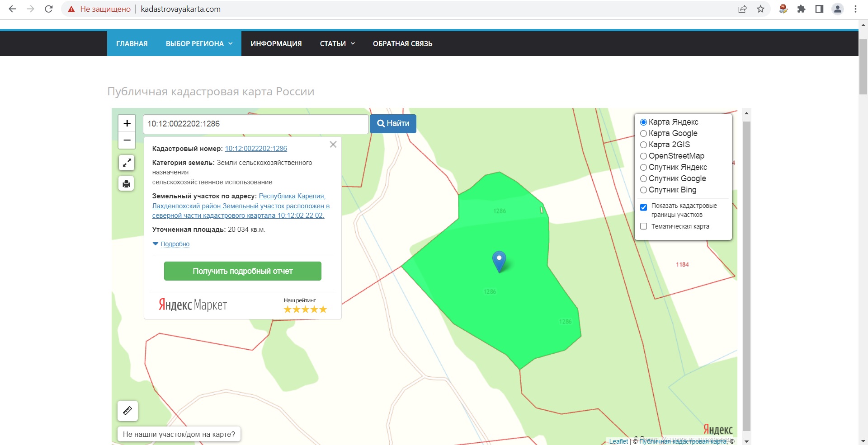
Task: Click the five-star rating in banner
Action: coord(305,309)
